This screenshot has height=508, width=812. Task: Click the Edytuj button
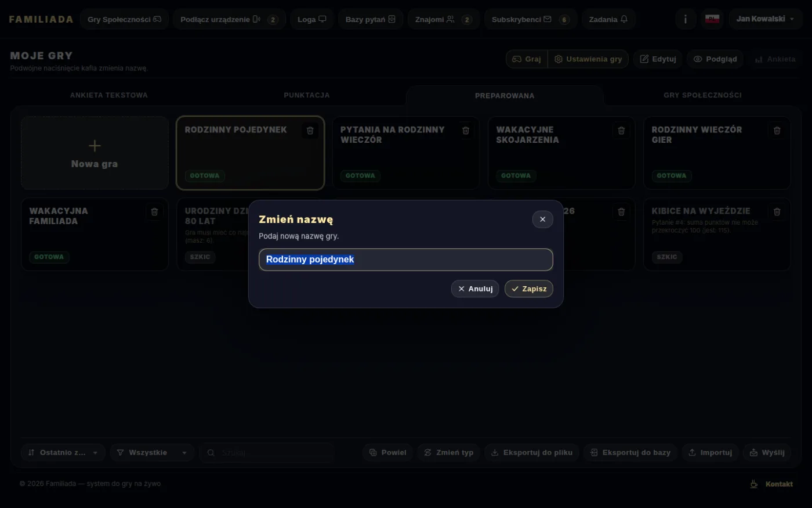pos(658,59)
